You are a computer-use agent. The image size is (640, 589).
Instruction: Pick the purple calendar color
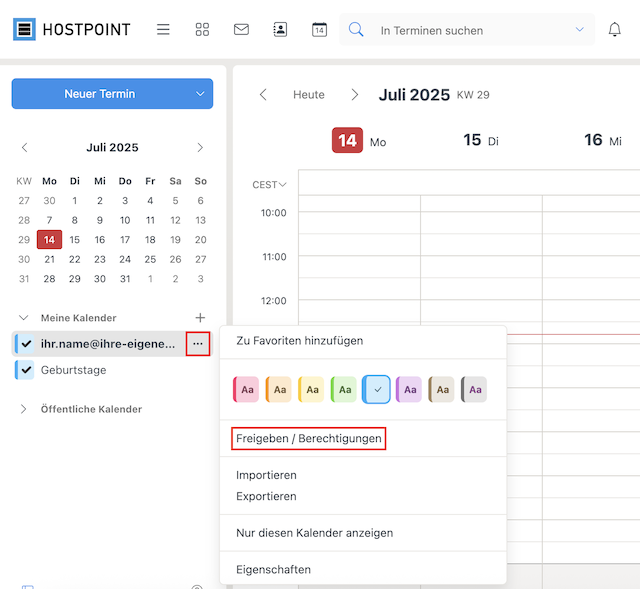[x=409, y=389]
